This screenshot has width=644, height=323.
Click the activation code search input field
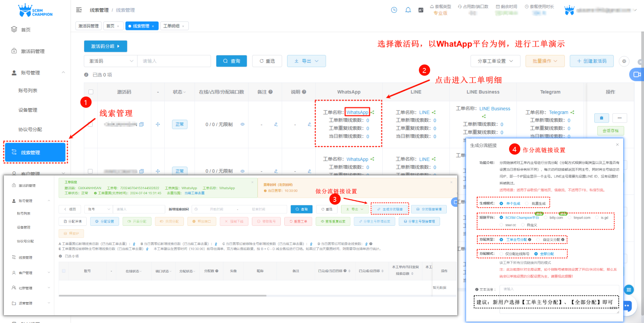pos(174,61)
